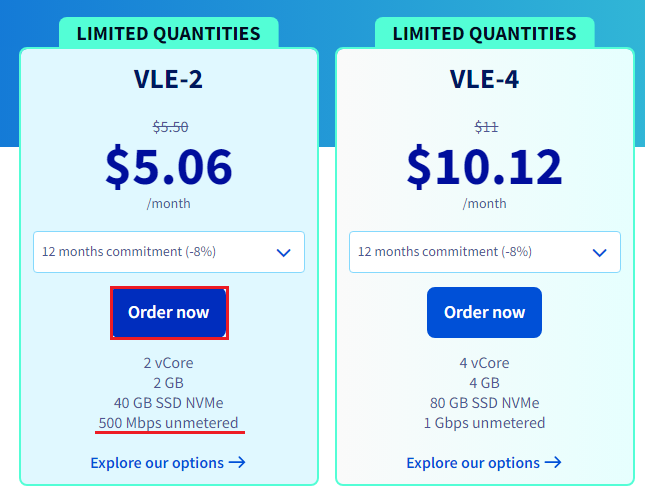The width and height of the screenshot is (645, 496).
Task: Click the Limited Quantities badge above VLE-4
Action: coord(484,33)
